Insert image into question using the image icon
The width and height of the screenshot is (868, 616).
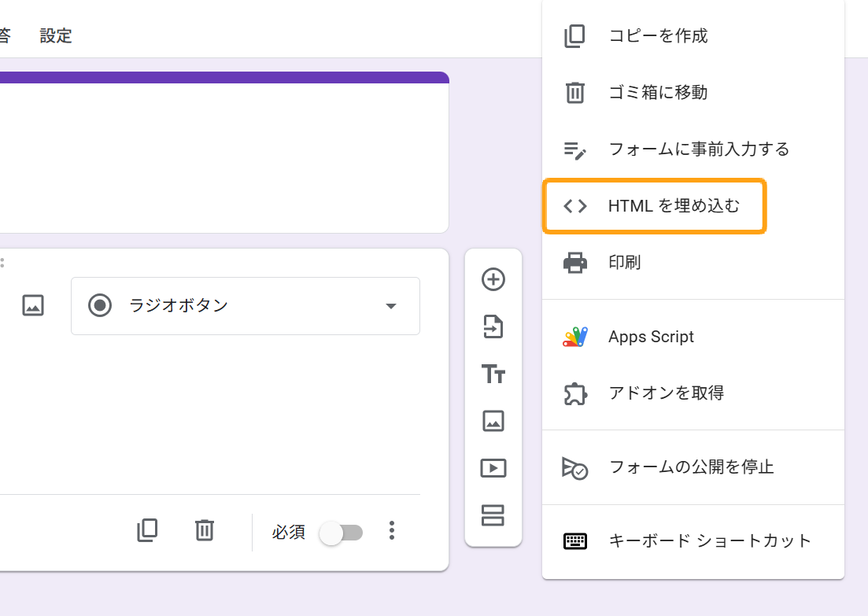(x=33, y=305)
